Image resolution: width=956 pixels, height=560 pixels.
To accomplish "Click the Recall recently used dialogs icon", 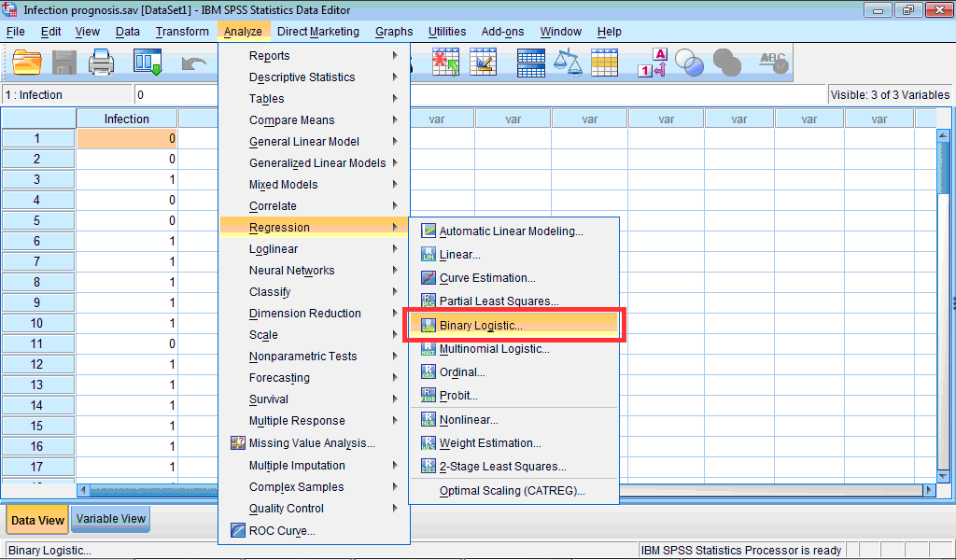I will (x=147, y=63).
